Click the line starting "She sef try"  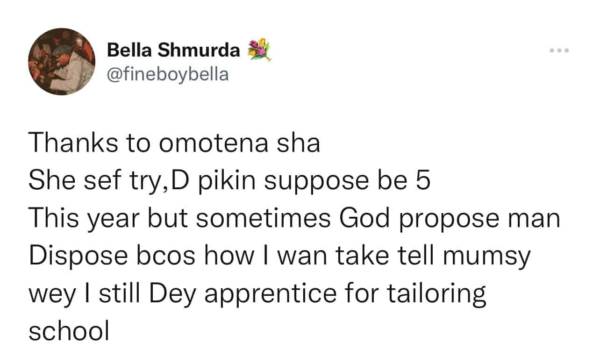coord(229,182)
